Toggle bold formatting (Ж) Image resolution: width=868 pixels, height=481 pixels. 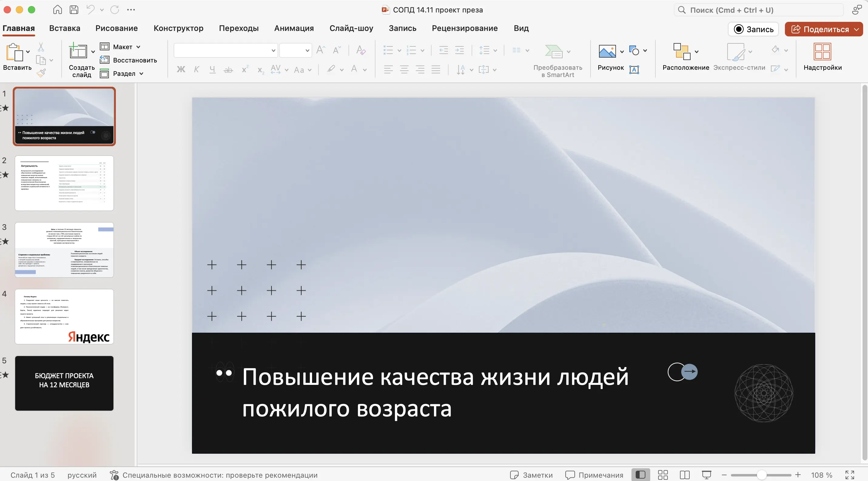[x=181, y=69]
